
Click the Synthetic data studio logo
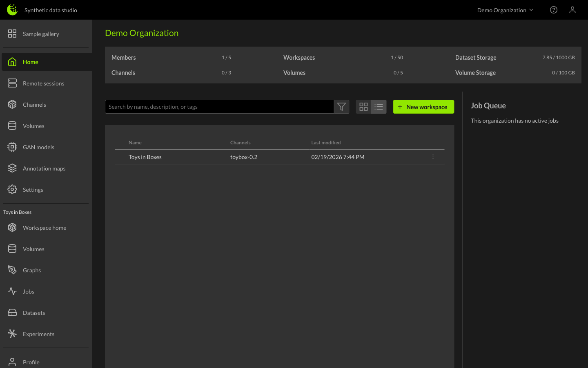(12, 10)
